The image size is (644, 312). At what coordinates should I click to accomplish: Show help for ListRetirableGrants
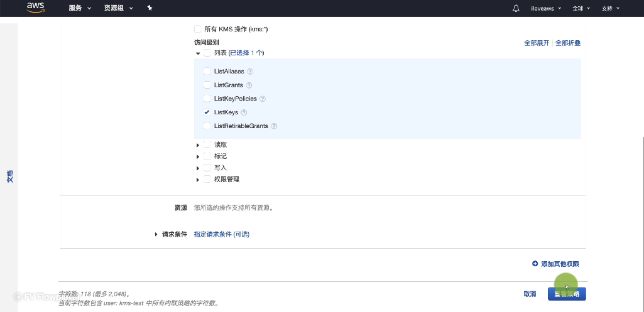[274, 126]
